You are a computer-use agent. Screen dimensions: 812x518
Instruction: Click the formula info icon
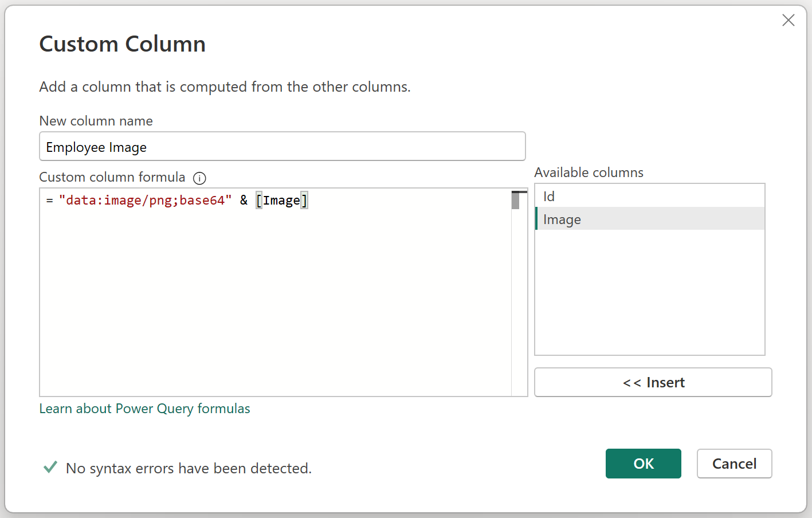tap(199, 178)
